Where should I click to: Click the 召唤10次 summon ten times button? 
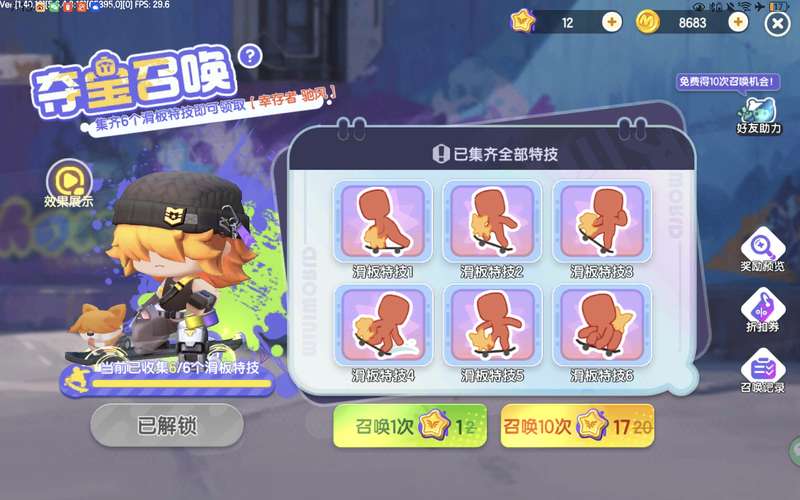click(x=577, y=426)
